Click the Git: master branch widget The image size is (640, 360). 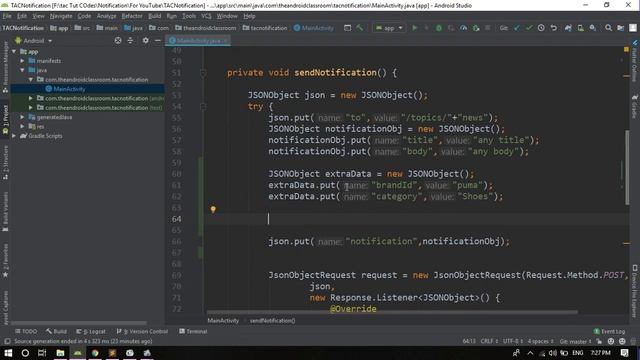575,341
